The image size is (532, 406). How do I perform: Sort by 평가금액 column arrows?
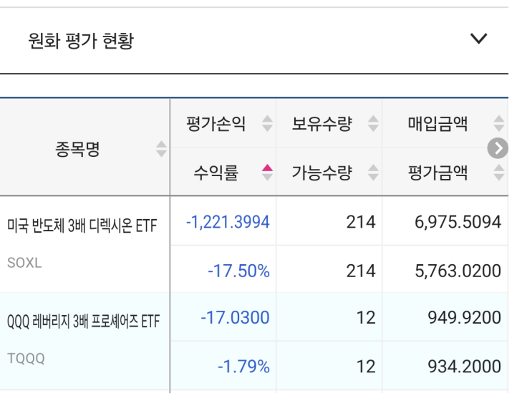[499, 173]
